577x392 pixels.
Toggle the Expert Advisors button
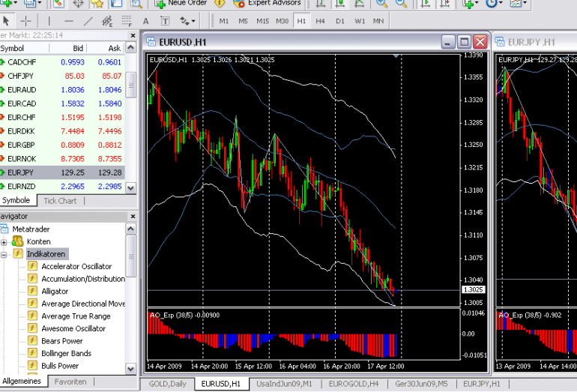267,3
